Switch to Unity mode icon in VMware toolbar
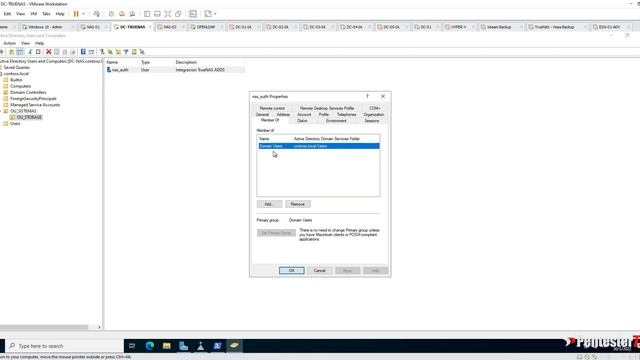This screenshot has width=640, height=360. coord(178,14)
